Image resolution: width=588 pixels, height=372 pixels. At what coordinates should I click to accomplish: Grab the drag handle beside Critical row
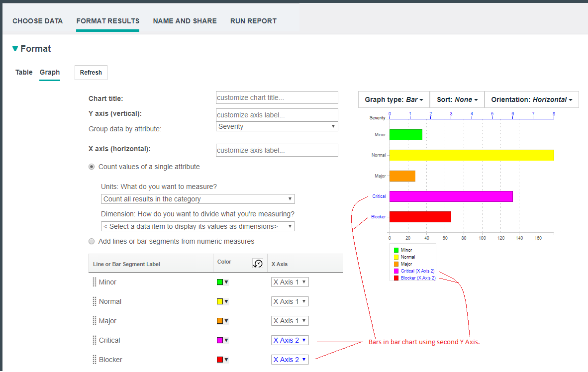pyautogui.click(x=94, y=340)
